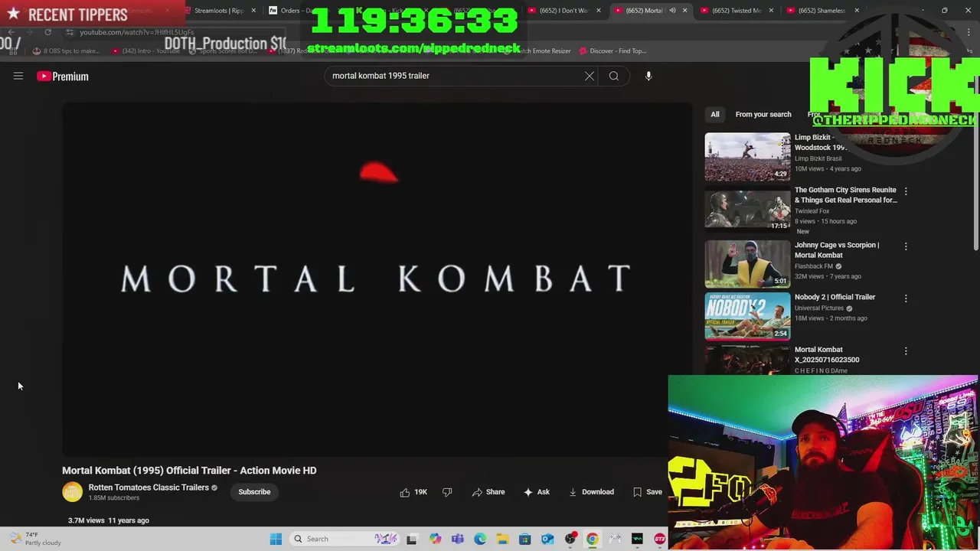Save the video to a playlist

648,492
